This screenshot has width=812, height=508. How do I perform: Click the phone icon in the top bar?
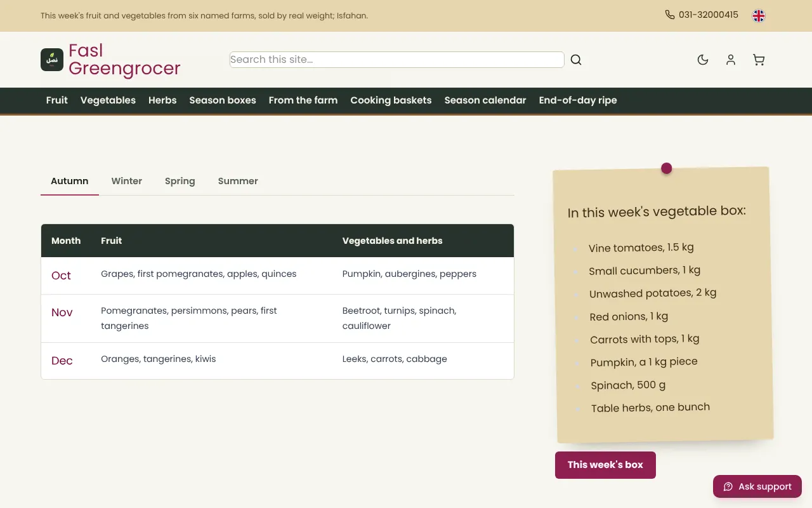(x=670, y=15)
